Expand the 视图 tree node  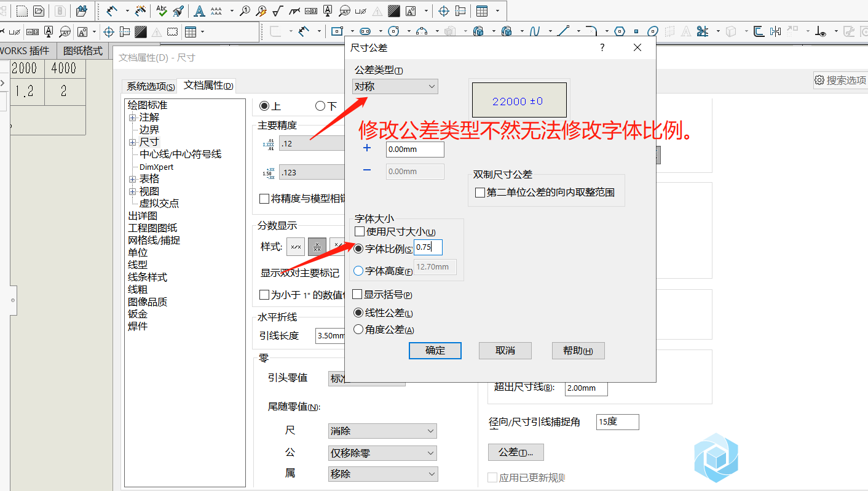(x=132, y=191)
